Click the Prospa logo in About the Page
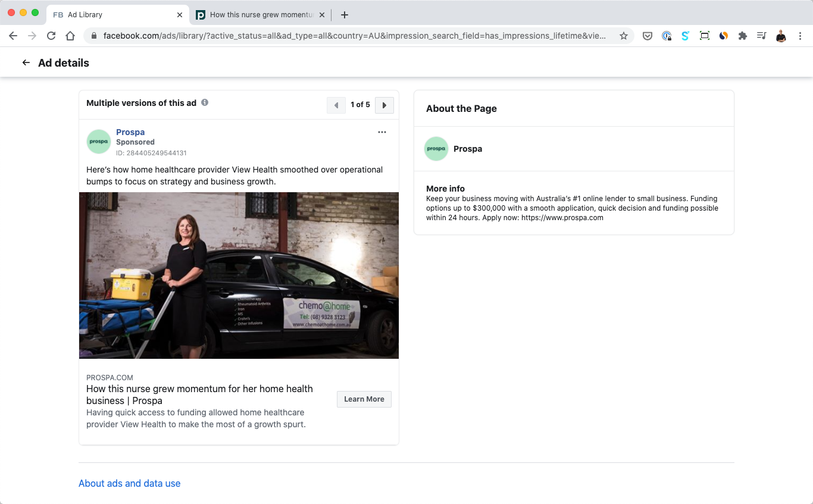This screenshot has height=504, width=813. (x=436, y=149)
